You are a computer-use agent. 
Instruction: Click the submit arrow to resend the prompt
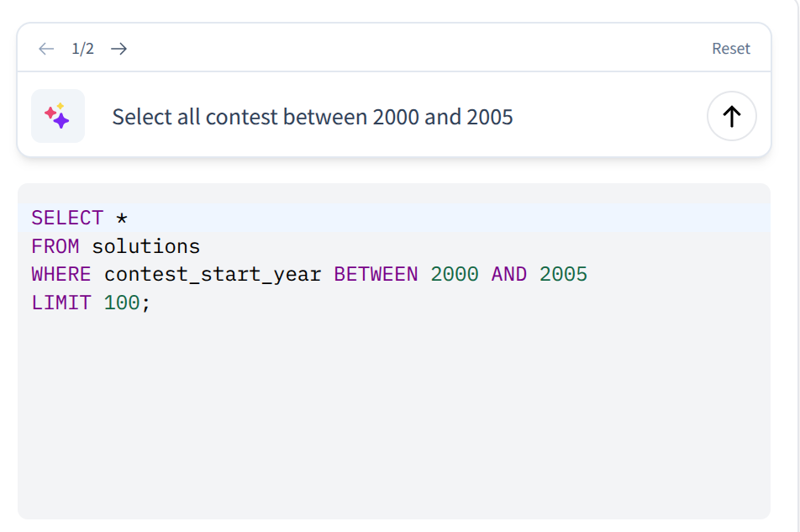pos(730,116)
